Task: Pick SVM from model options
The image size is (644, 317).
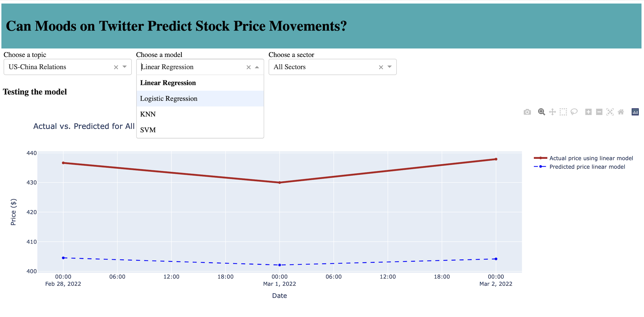Action: pyautogui.click(x=148, y=130)
